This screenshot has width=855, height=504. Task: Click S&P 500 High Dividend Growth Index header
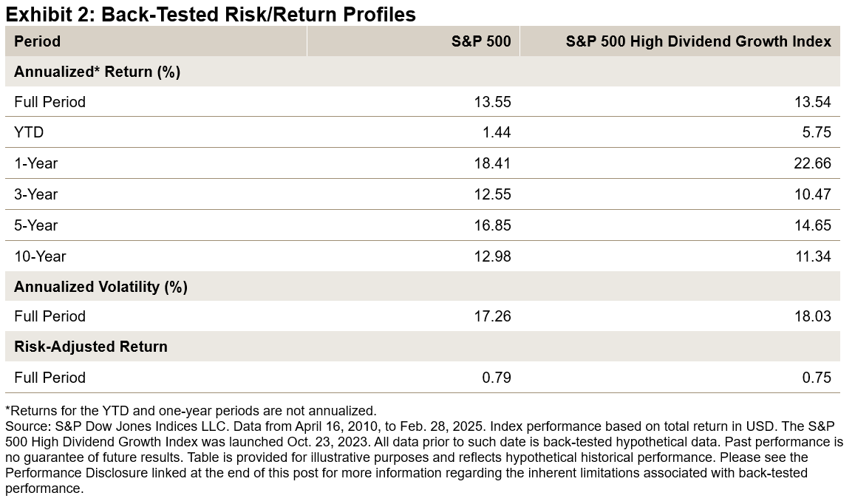coord(698,41)
